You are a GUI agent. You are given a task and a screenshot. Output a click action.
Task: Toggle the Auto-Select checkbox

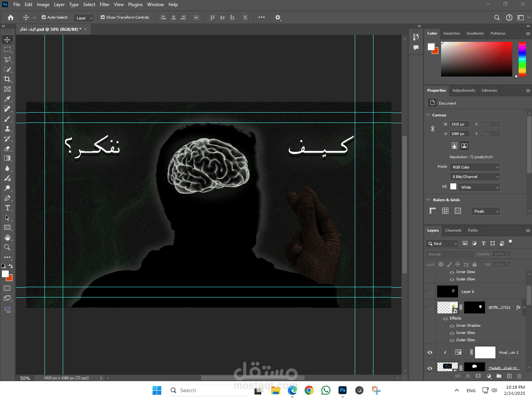pyautogui.click(x=44, y=17)
